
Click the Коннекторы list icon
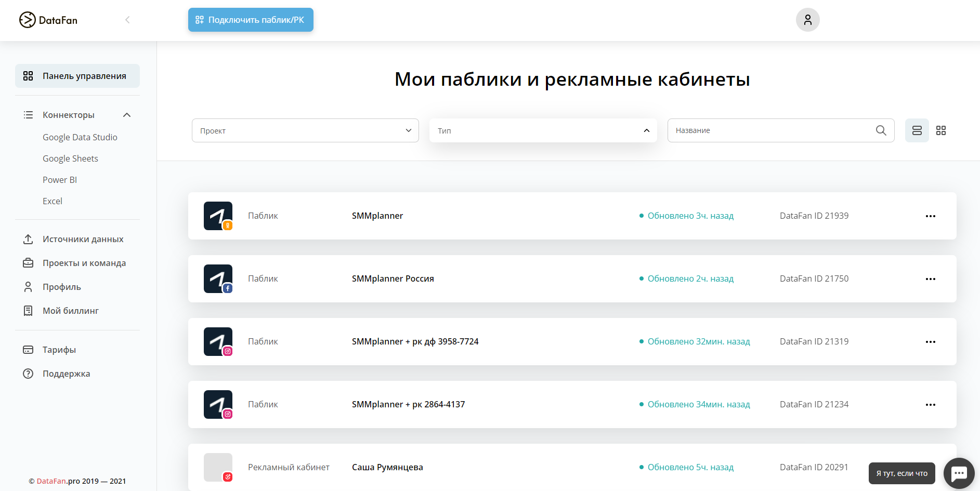[28, 115]
